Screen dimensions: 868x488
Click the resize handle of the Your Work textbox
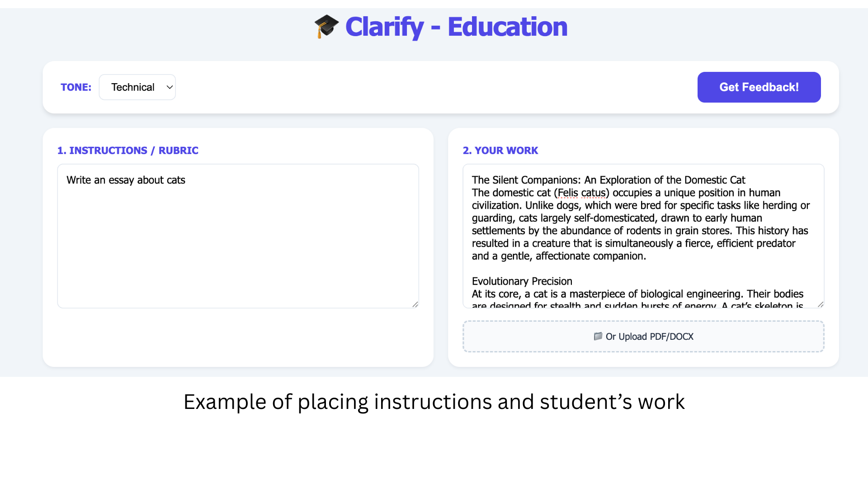[x=821, y=305]
